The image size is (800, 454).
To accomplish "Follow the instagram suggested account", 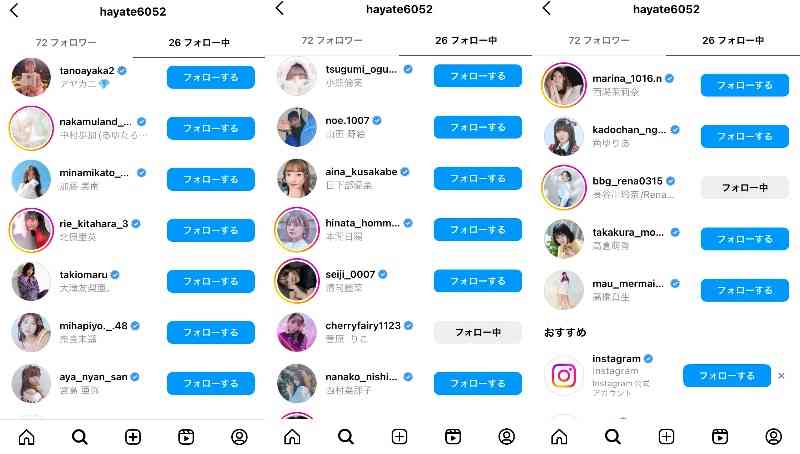I will [x=727, y=375].
